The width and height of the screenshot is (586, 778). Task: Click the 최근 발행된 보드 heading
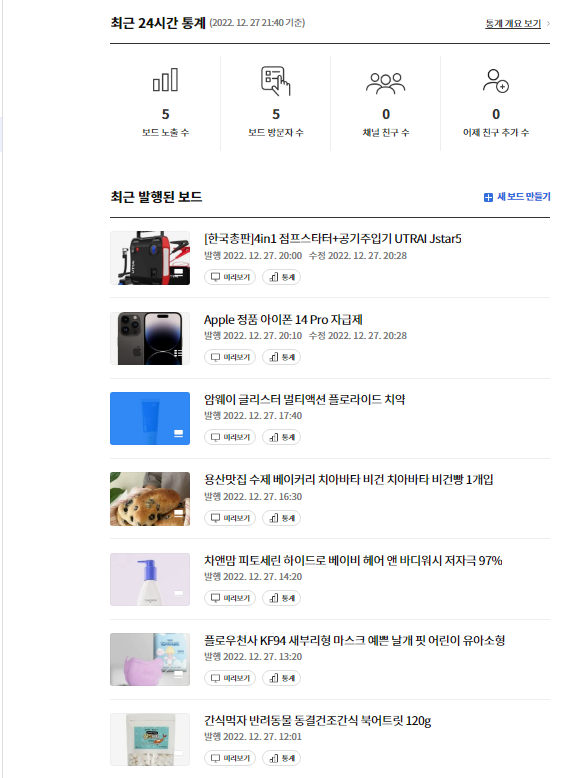(156, 197)
